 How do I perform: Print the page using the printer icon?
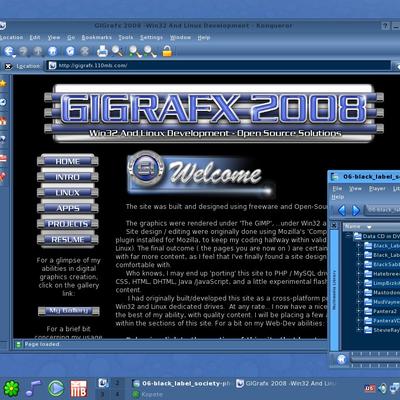coord(102,51)
